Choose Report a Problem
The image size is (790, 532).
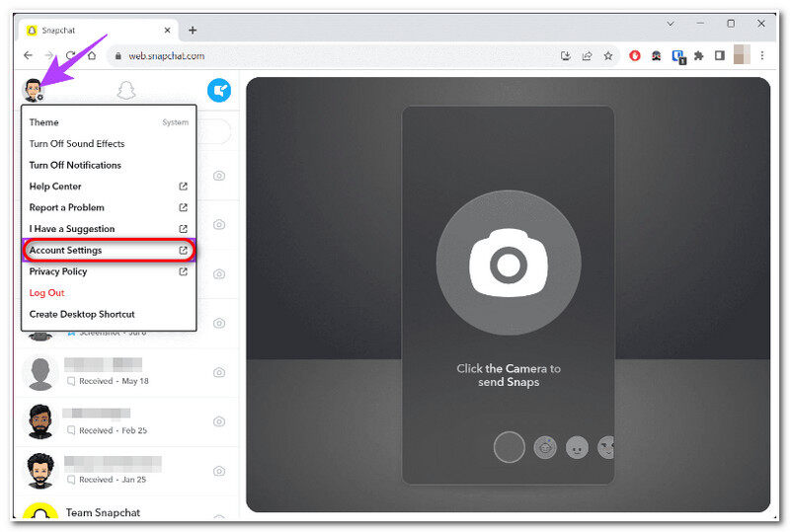pos(109,207)
